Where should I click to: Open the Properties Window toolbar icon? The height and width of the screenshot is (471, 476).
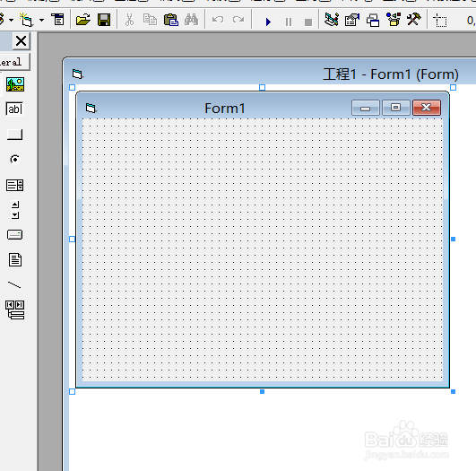[x=352, y=20]
